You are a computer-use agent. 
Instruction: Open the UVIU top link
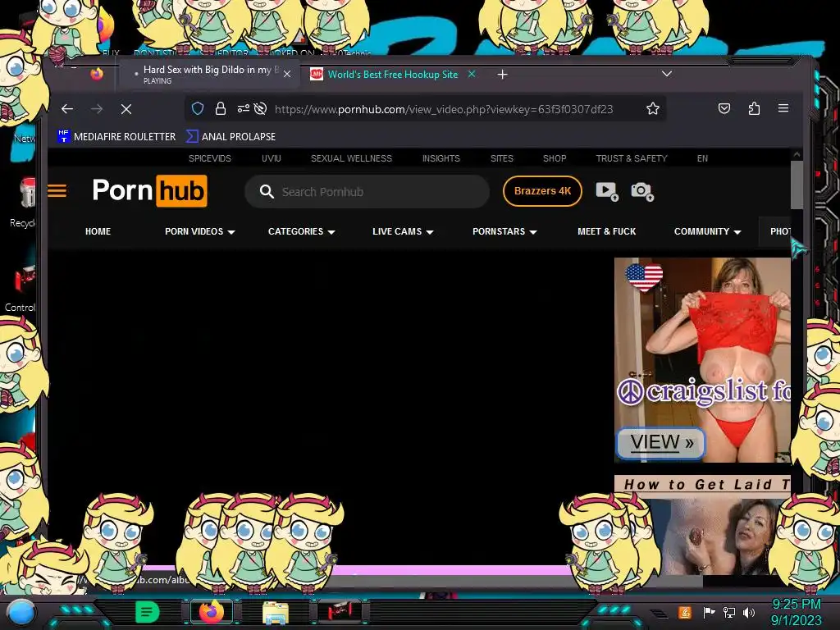[x=271, y=158]
